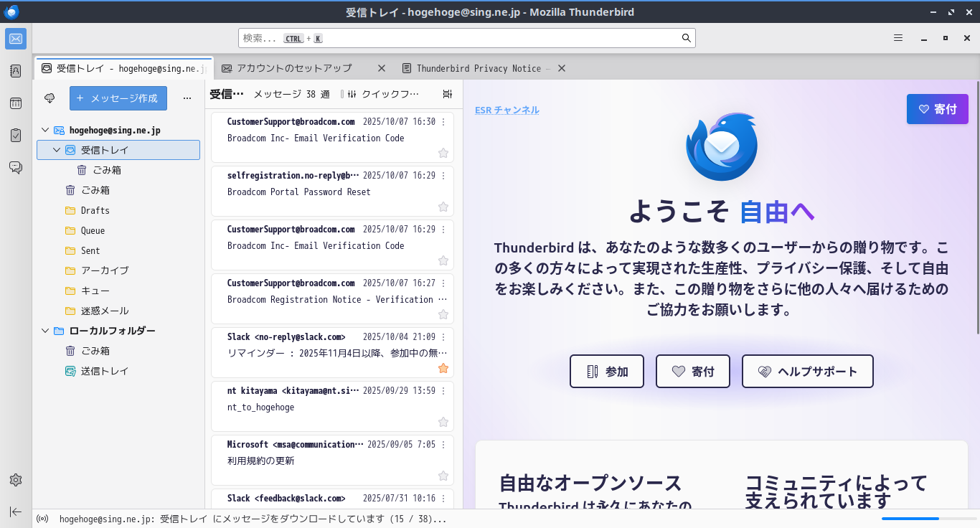Image resolution: width=980 pixels, height=528 pixels.
Task: Click the selfregistration.no-reply sender name
Action: click(x=292, y=176)
